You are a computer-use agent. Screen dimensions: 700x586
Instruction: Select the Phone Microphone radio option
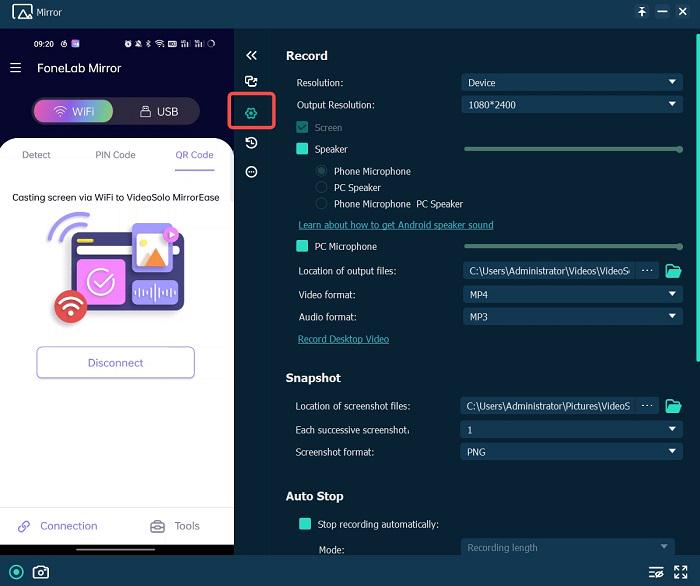click(321, 171)
